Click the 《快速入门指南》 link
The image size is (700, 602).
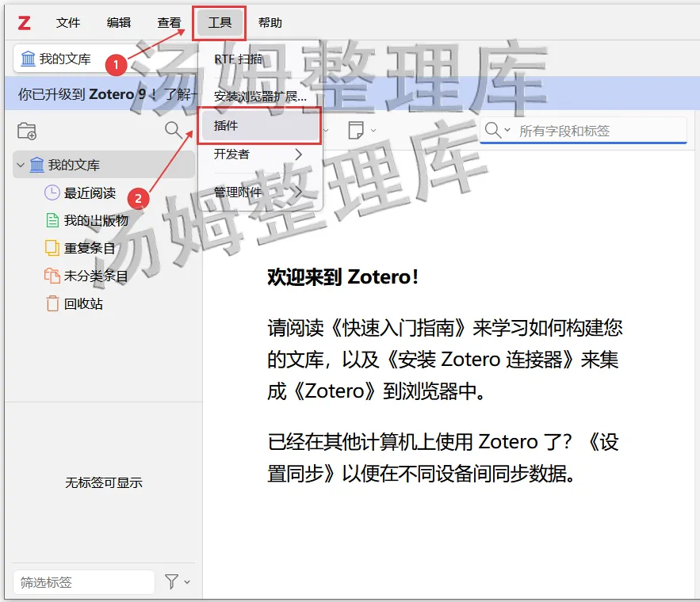399,328
